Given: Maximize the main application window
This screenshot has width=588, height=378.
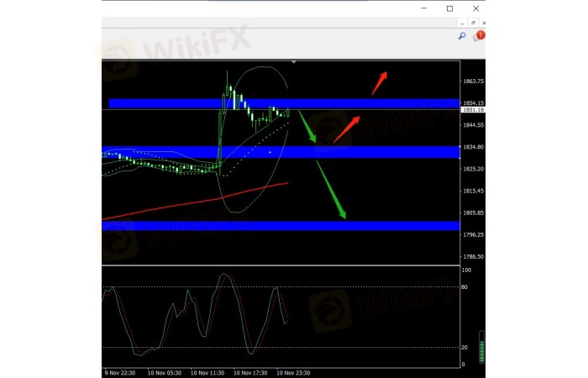Looking at the screenshot, I should click(449, 8).
